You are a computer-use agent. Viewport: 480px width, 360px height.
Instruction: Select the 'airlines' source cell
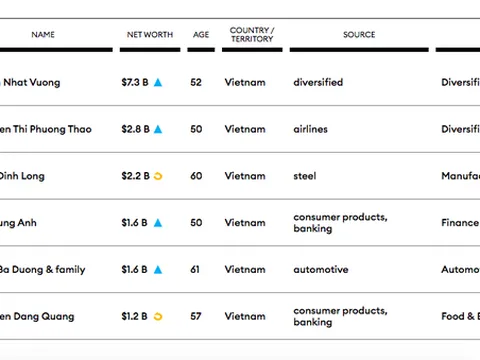click(310, 129)
